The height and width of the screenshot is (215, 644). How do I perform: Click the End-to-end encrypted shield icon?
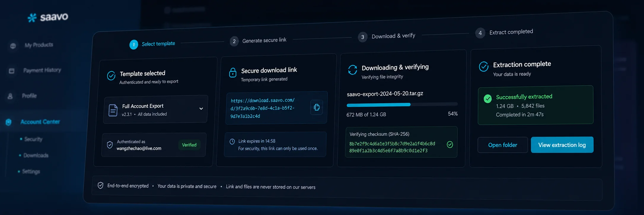(x=101, y=185)
